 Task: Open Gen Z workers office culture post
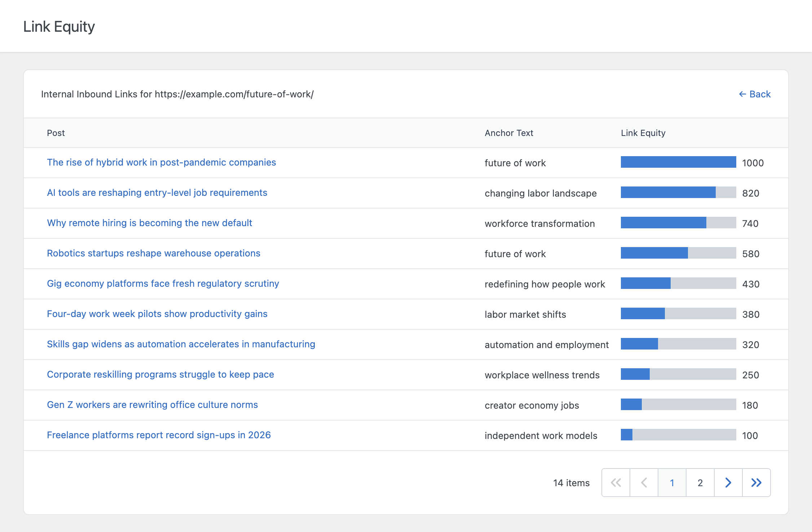(x=153, y=405)
